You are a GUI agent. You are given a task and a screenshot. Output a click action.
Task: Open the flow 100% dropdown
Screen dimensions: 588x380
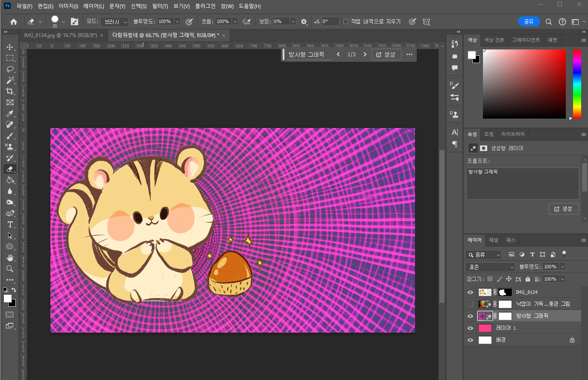[235, 21]
